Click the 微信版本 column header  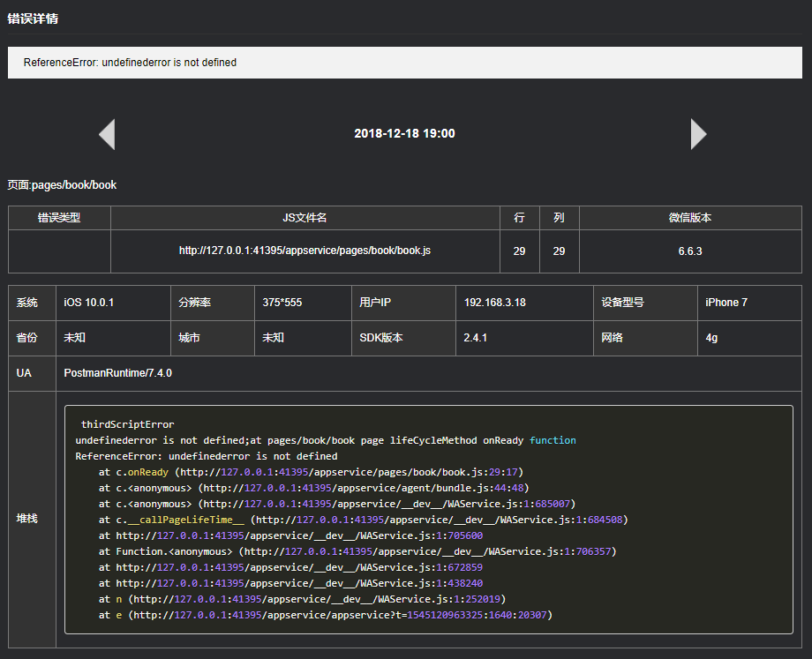click(690, 218)
